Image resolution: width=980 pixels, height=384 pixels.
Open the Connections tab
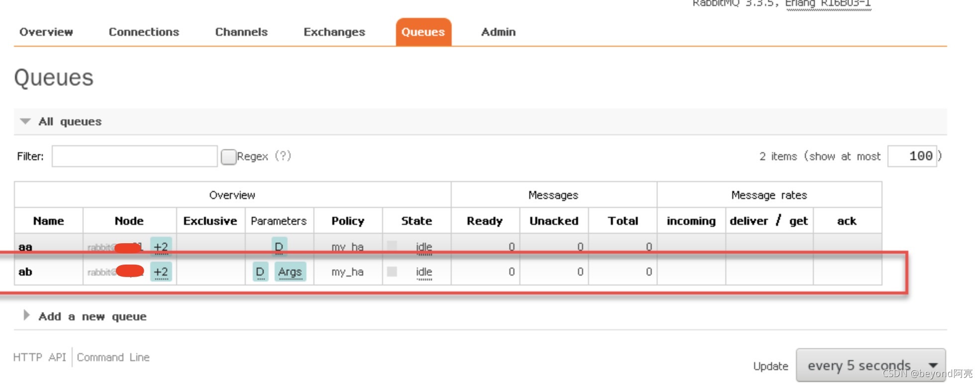pyautogui.click(x=144, y=32)
